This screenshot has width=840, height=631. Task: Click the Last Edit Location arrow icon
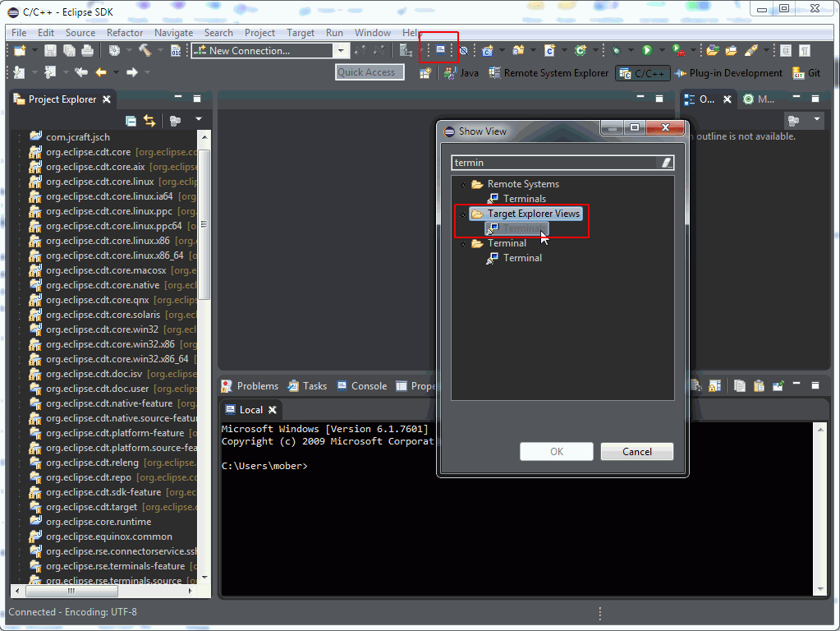click(x=81, y=71)
